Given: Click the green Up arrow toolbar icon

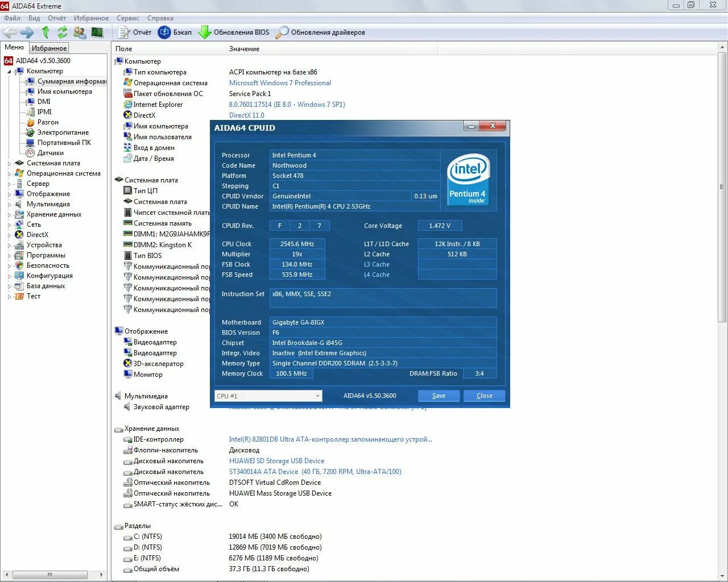Looking at the screenshot, I should coord(45,32).
